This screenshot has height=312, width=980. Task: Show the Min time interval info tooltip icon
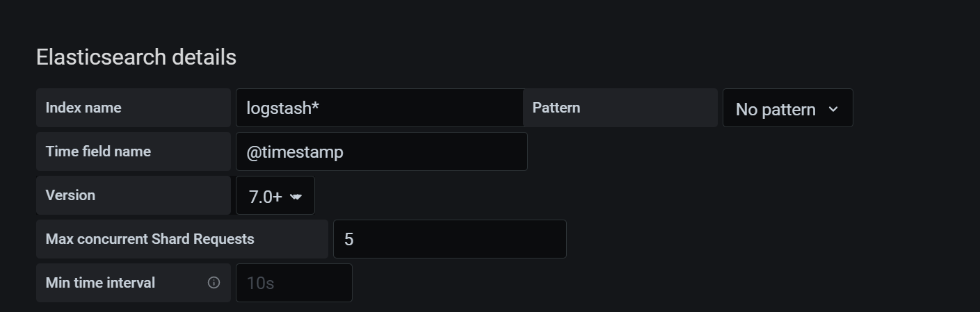tap(214, 283)
